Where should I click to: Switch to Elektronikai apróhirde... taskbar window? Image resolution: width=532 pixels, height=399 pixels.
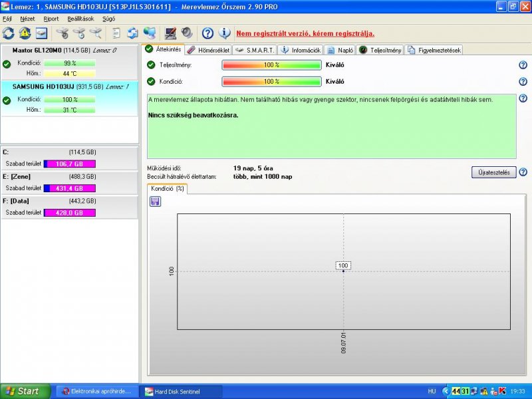coord(97,391)
